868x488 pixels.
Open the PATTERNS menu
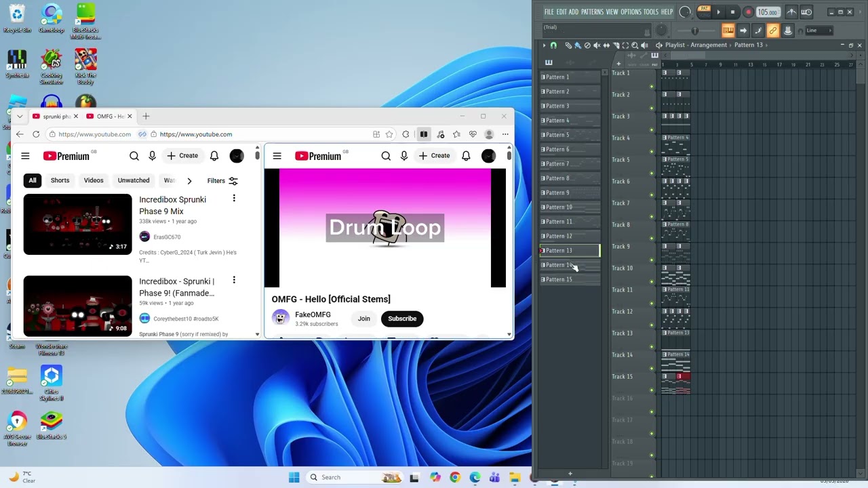click(592, 12)
